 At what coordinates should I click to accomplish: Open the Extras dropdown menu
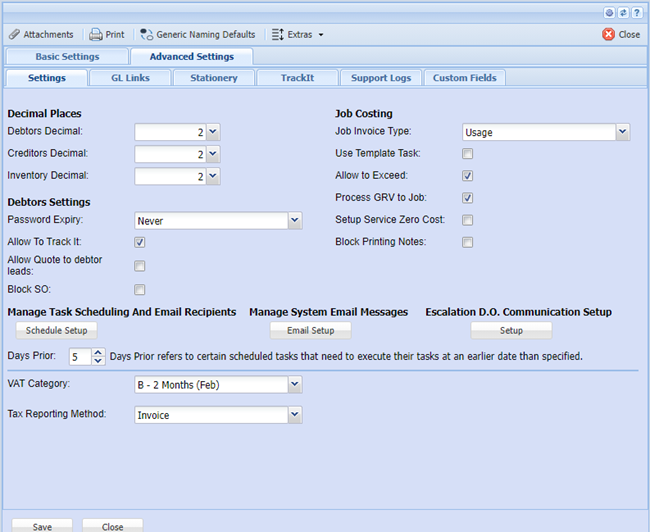298,34
